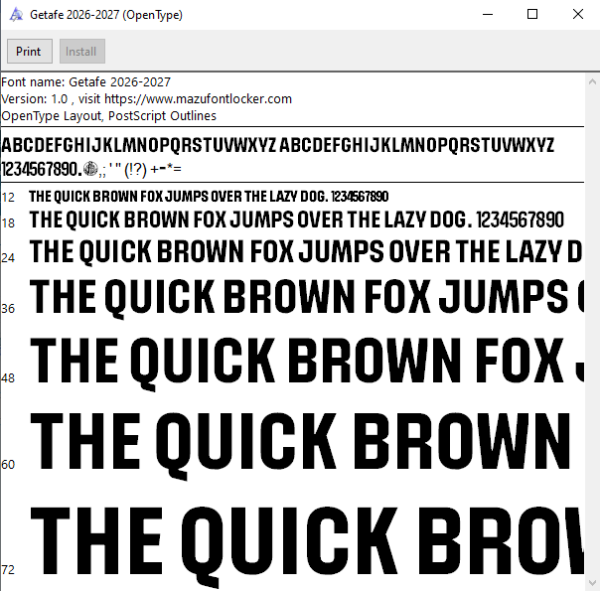Click the 60-point 'THE QUICK BROWN' sample
The image size is (600, 591).
(300, 445)
